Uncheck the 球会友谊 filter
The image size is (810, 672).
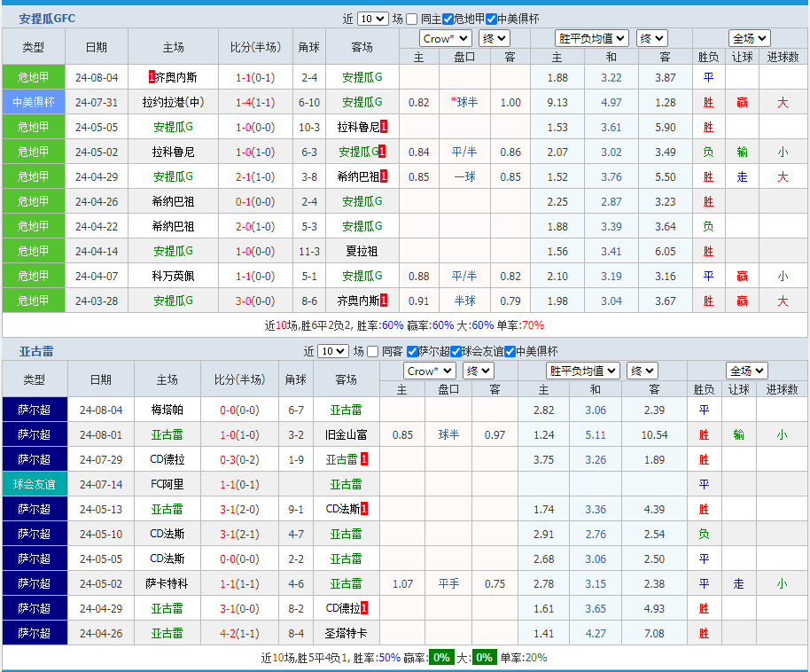click(457, 351)
